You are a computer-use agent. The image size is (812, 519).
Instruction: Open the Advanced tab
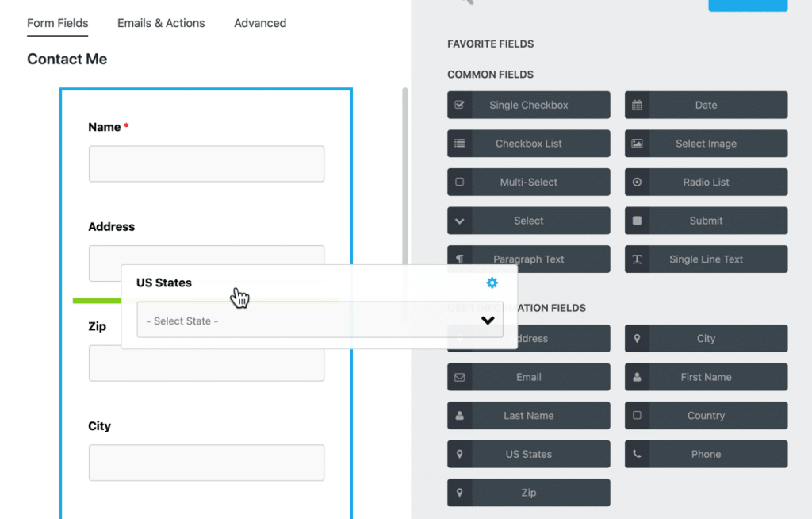[260, 23]
